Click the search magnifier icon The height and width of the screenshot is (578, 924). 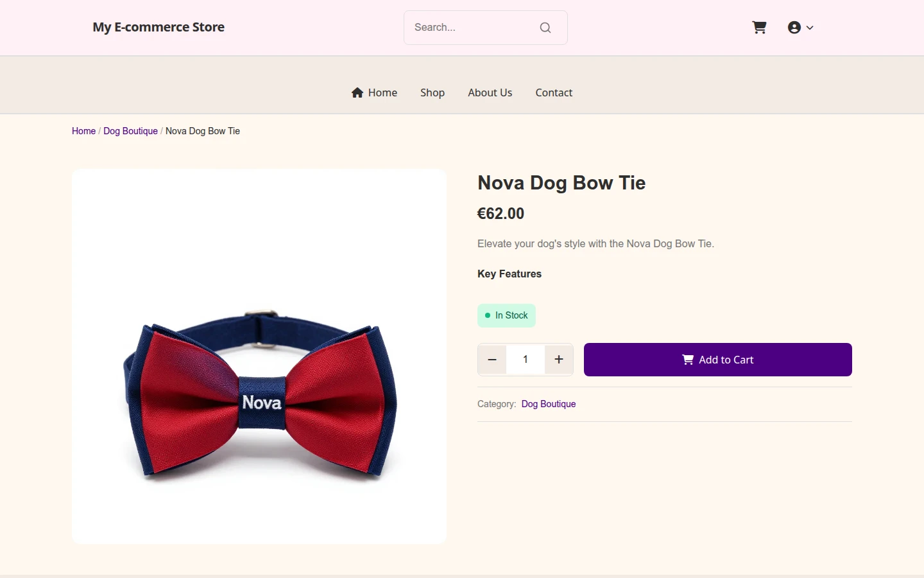coord(545,28)
